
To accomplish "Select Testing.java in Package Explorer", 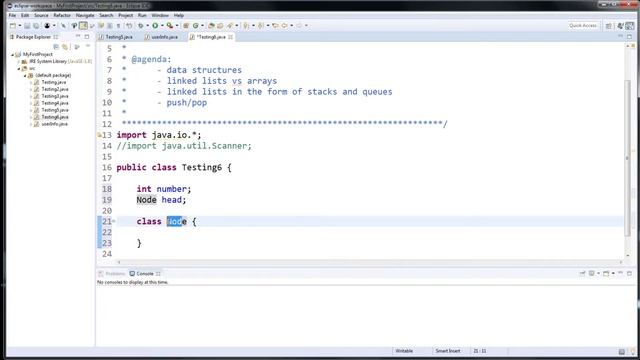I will point(53,82).
